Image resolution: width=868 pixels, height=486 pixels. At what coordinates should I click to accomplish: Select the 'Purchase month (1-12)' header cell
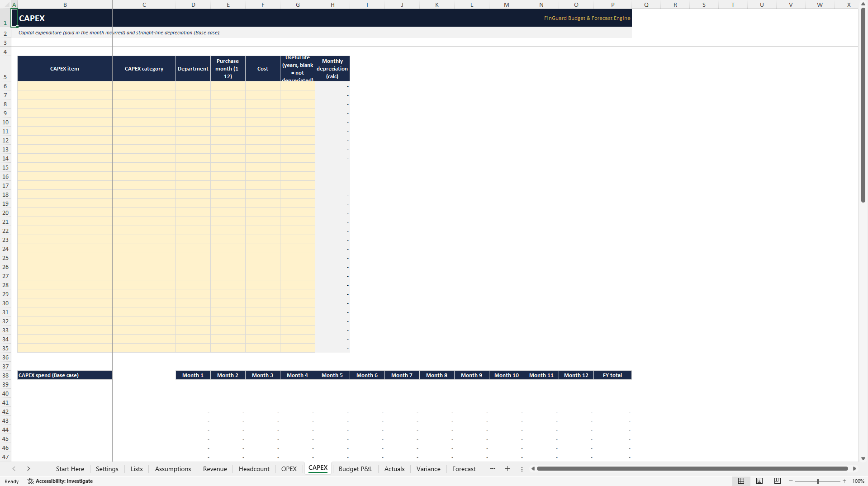[228, 69]
